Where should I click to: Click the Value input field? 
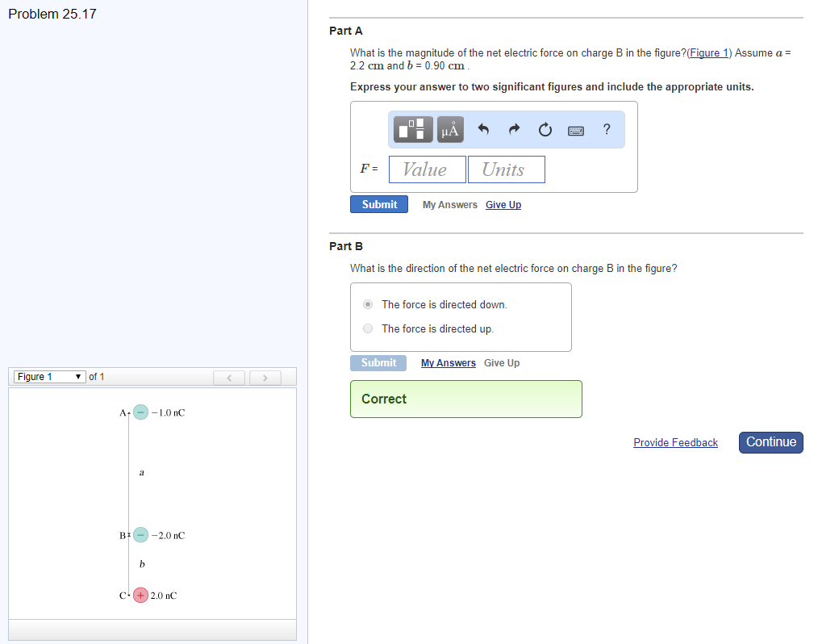tap(427, 169)
